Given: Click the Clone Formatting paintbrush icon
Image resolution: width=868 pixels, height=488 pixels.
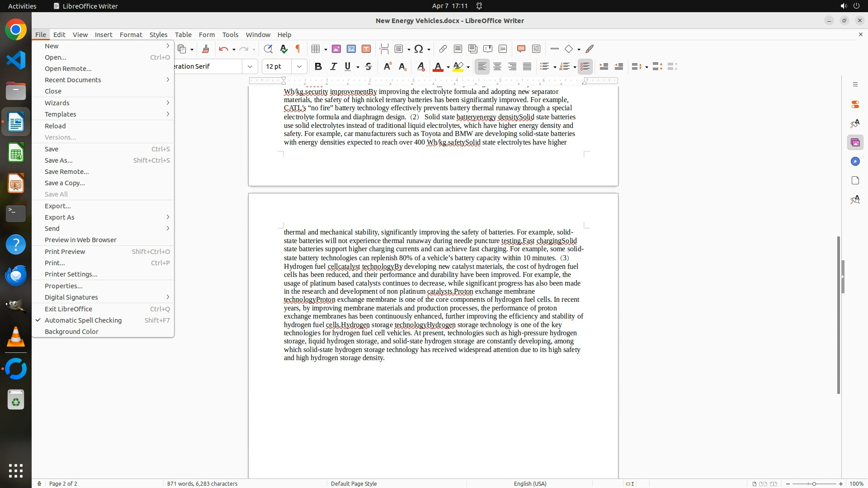Looking at the screenshot, I should tap(206, 49).
